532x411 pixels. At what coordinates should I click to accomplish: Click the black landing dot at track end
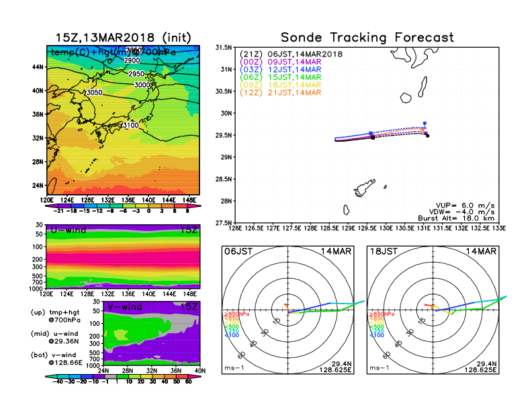coord(427,136)
